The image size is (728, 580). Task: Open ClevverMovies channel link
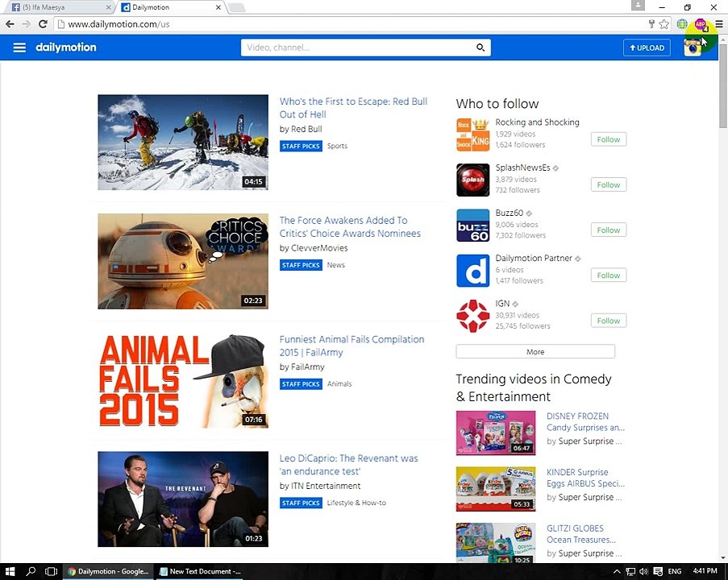click(319, 248)
